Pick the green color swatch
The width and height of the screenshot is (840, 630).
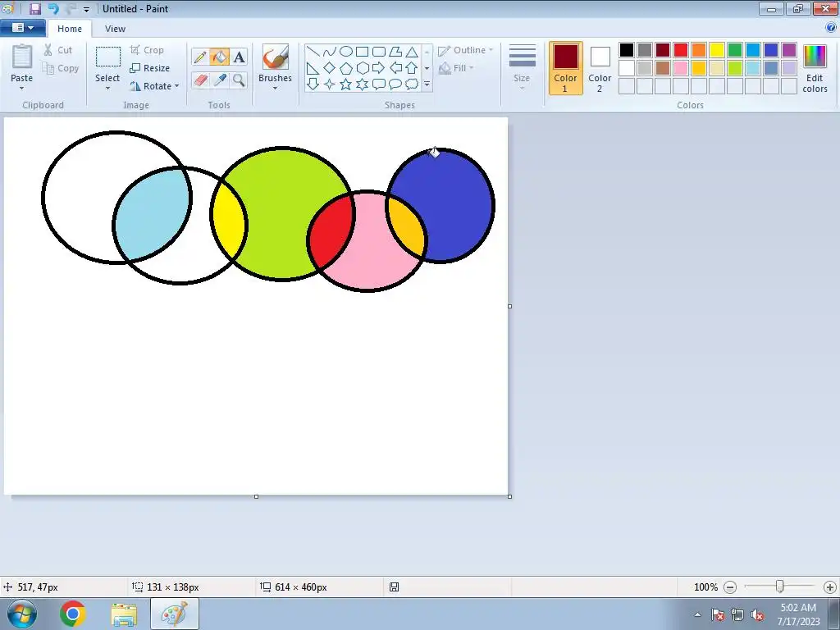(735, 50)
